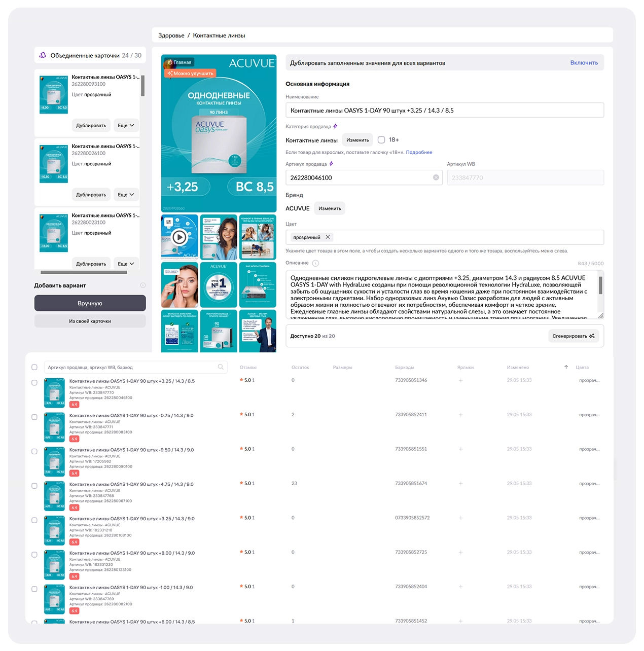Open the Еще dropdown for card 262280023100
Image resolution: width=644 pixels, height=651 pixels.
tap(126, 264)
